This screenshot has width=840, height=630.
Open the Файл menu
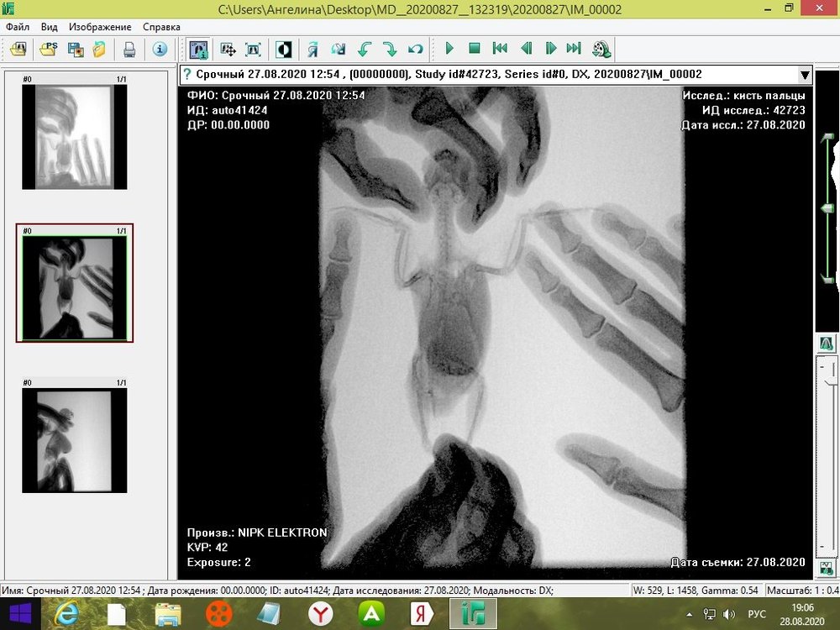(18, 27)
